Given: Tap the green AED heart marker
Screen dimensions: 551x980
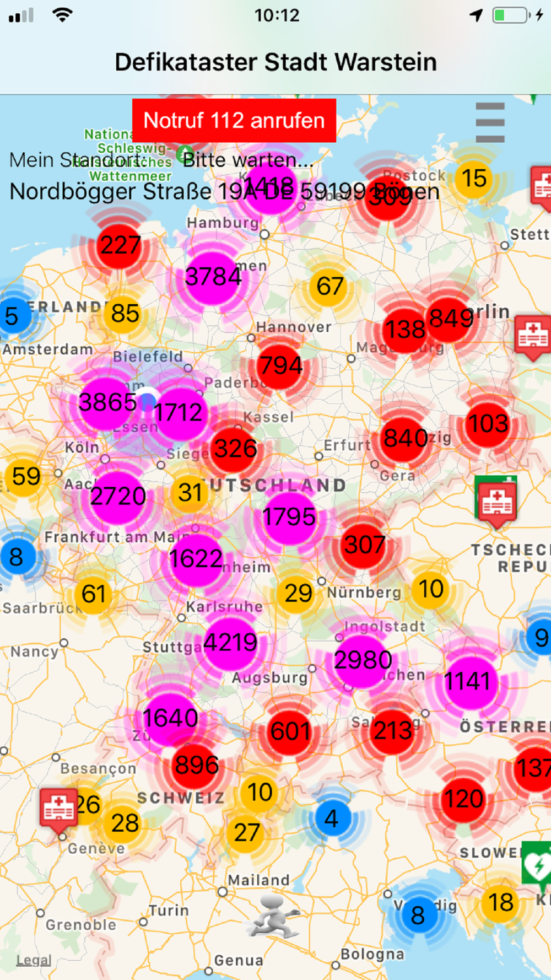Looking at the screenshot, I should tap(536, 864).
